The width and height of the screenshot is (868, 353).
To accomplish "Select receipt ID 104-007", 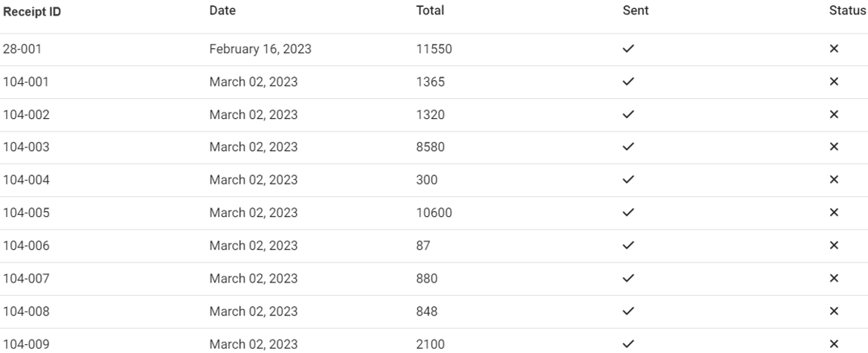I will [26, 278].
